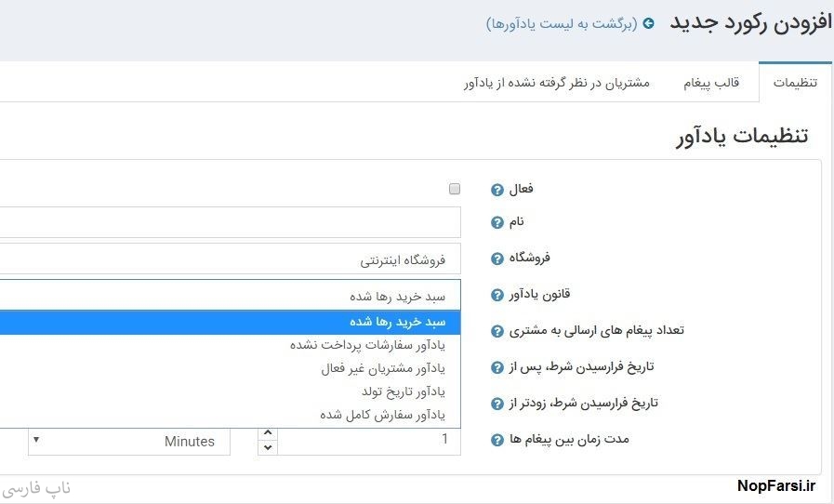The width and height of the screenshot is (834, 504).
Task: Open the Minutes time unit dropdown
Action: (128, 441)
